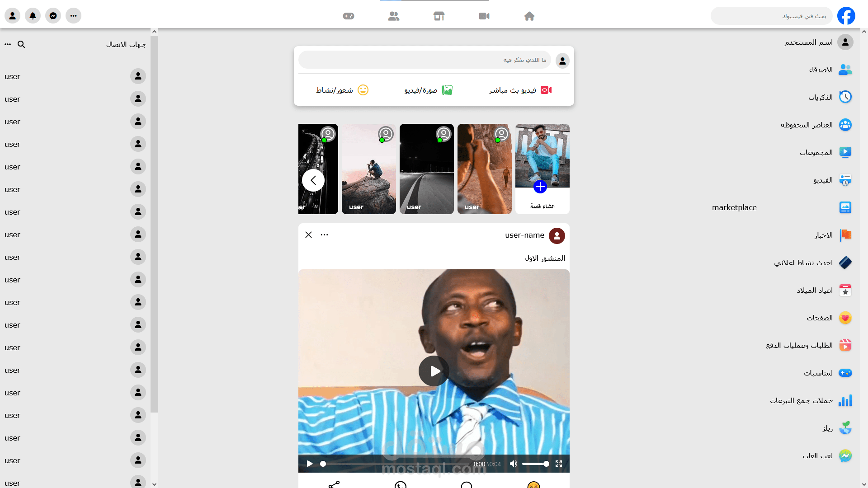
Task: Mute the video volume speaker icon
Action: click(513, 464)
